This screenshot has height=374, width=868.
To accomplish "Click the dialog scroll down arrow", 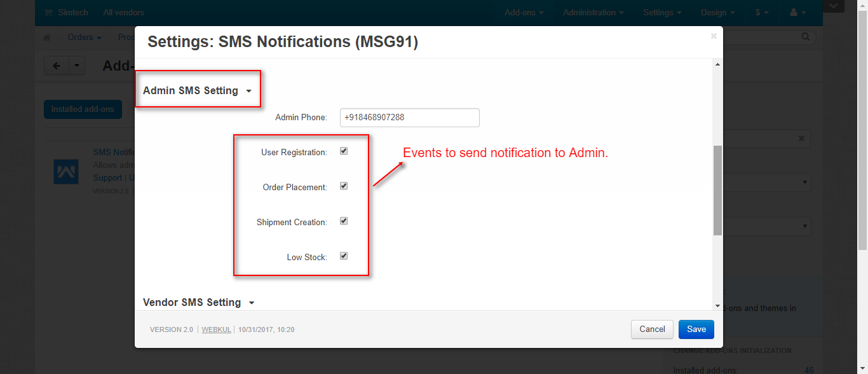I will tap(717, 305).
